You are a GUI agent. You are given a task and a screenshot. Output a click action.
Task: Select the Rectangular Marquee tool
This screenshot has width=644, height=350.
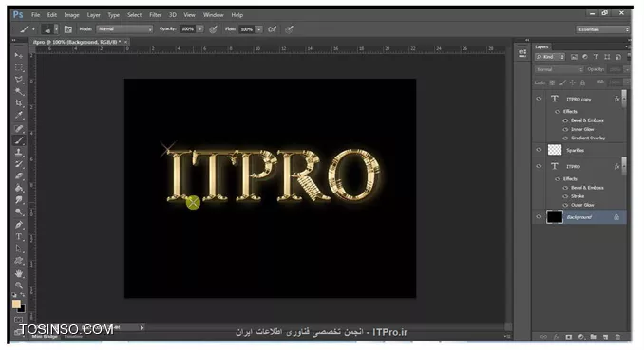[x=19, y=67]
